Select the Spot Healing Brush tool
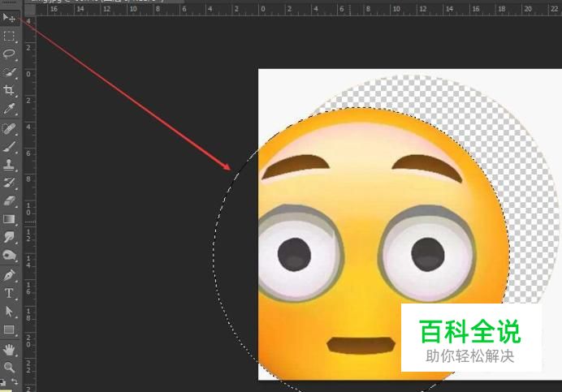Screen dimensions: 562x392 (9, 128)
